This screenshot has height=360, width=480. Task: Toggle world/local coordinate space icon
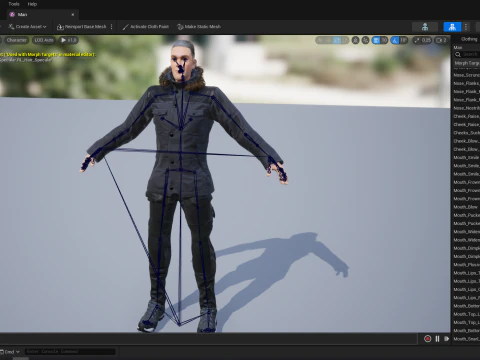tap(356, 40)
